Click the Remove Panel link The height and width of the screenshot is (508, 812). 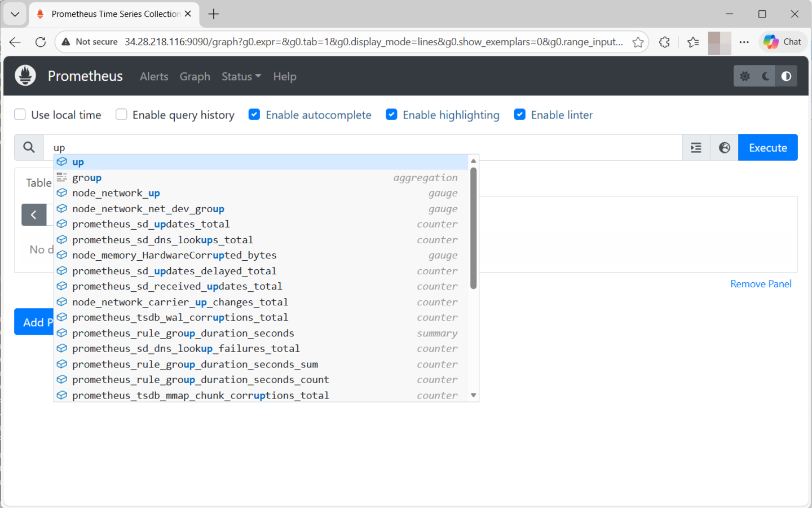click(760, 284)
